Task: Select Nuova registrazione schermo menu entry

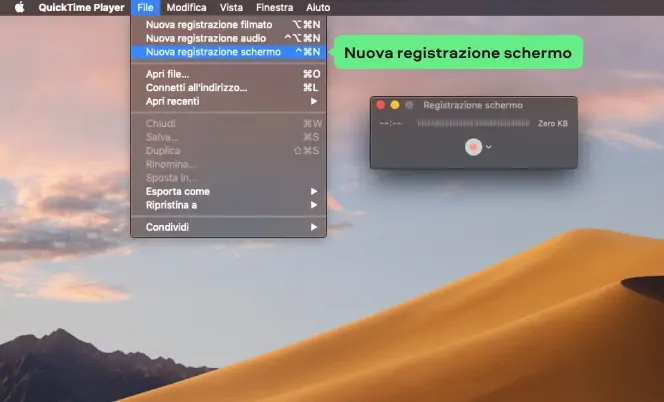Action: click(x=228, y=52)
